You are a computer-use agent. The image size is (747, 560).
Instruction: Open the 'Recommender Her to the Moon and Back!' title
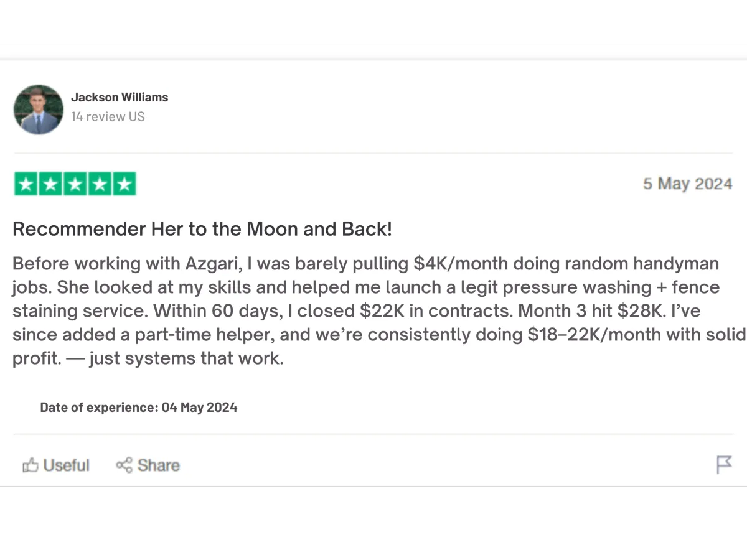click(x=202, y=229)
